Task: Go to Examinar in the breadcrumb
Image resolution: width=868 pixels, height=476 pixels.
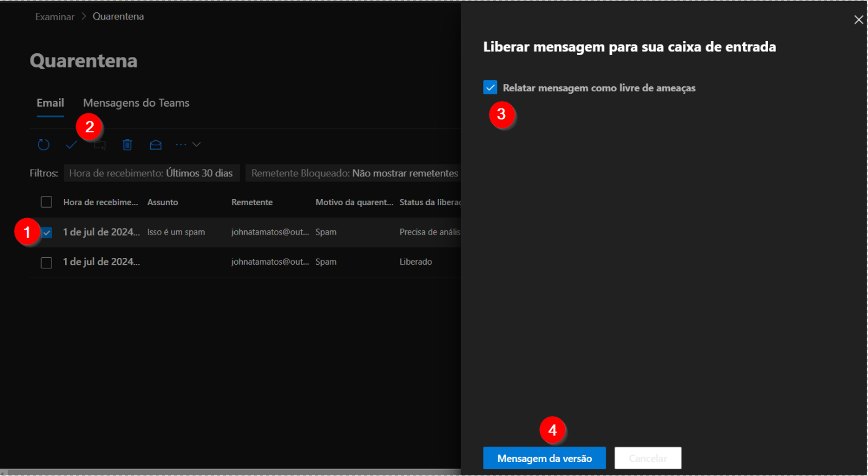Action: [x=55, y=17]
